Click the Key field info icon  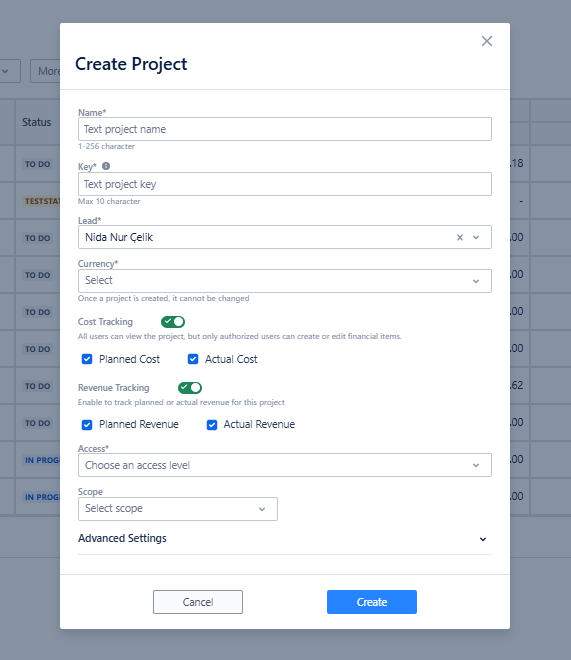pos(106,166)
